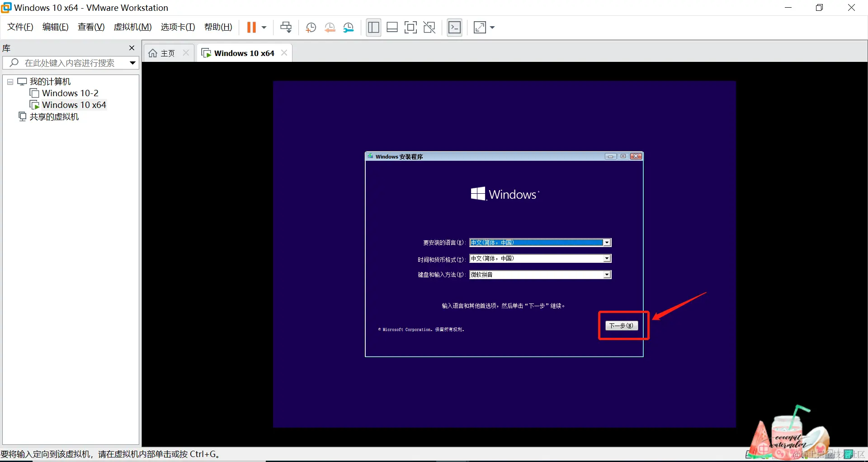Image resolution: width=868 pixels, height=462 pixels.
Task: Open the 编辑(E) menu
Action: (55, 27)
